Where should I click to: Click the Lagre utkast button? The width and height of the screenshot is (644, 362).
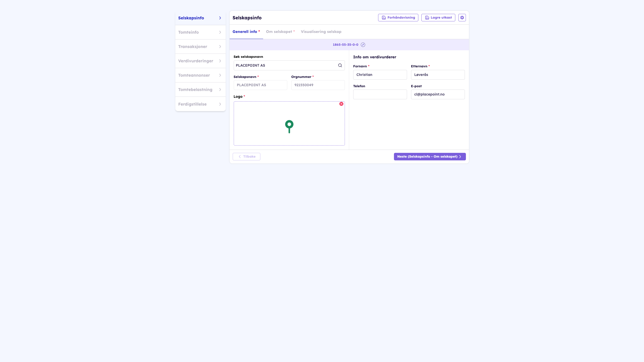(438, 18)
